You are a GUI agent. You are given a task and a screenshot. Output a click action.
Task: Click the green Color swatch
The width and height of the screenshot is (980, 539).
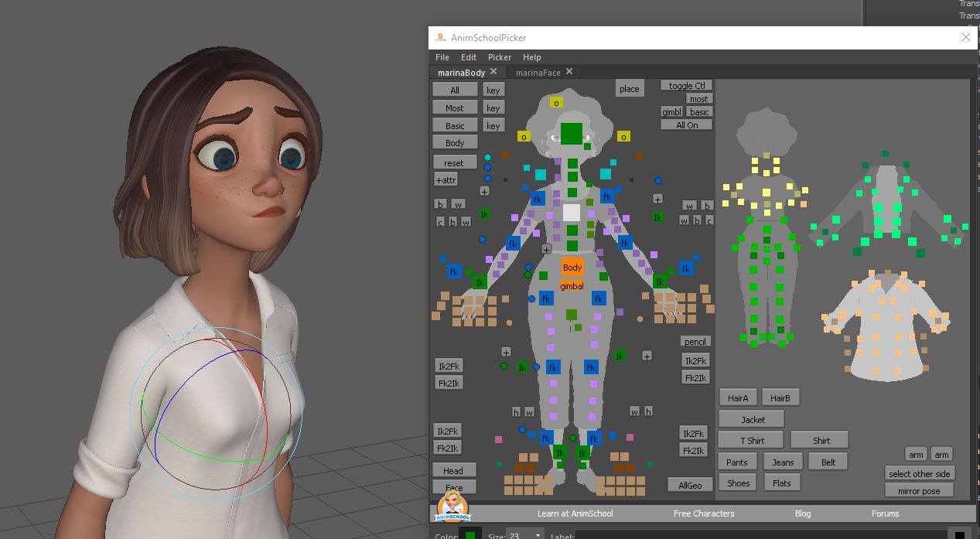pos(470,534)
